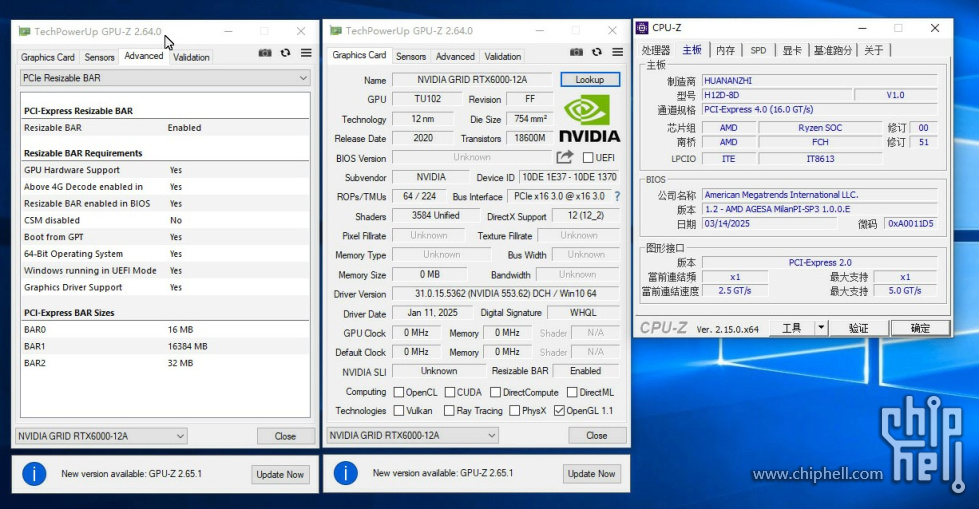
Task: Open PCIe Resizable BAR dropdown
Action: 165,78
